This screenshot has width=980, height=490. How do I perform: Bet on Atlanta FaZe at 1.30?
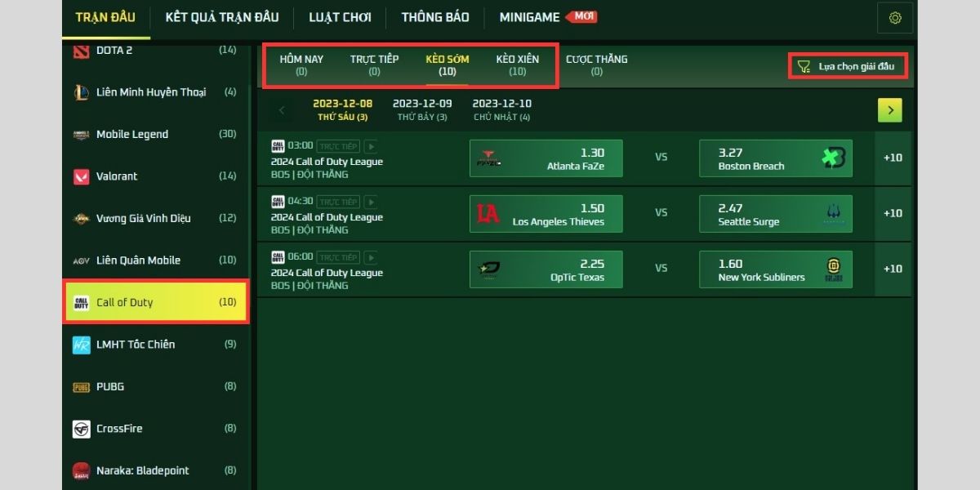(x=546, y=158)
